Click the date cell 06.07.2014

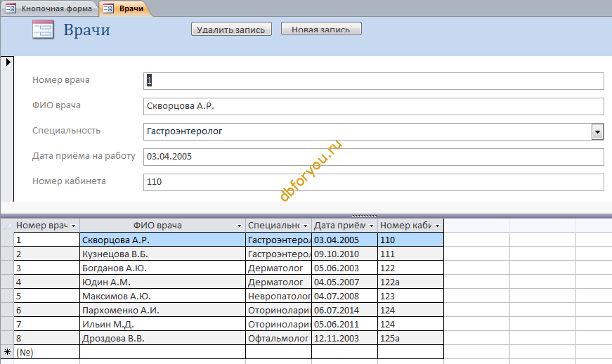344,310
